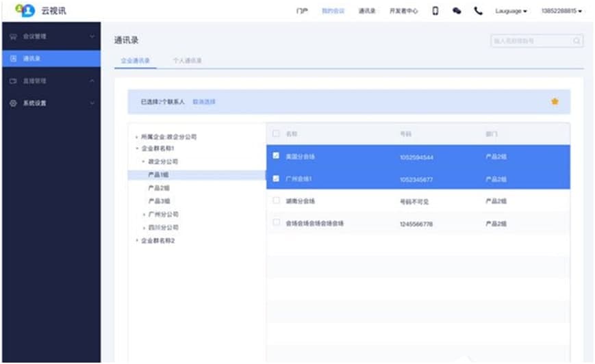Uncheck the 美国分会场 checkbox
Image resolution: width=595 pixels, height=364 pixels.
click(x=276, y=156)
